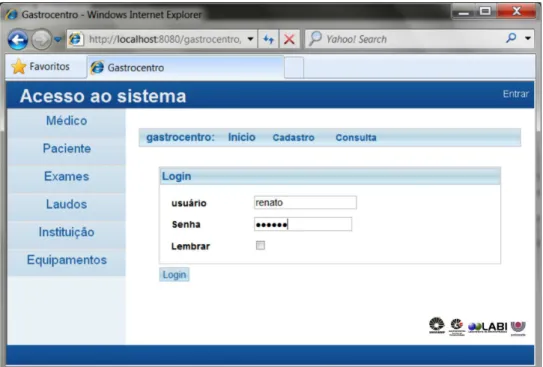Screen dimensions: 543x367
Task: Click the page icon in address bar
Action: (75, 39)
